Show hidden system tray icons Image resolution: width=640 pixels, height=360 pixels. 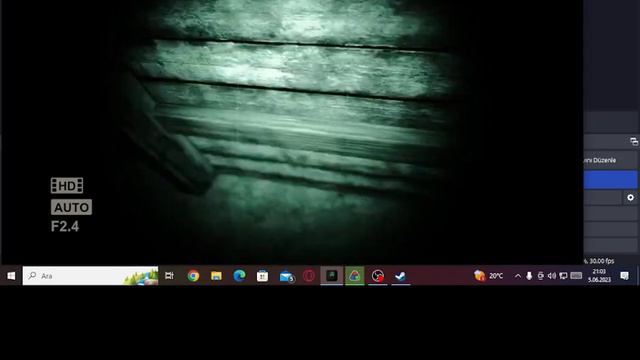[518, 276]
